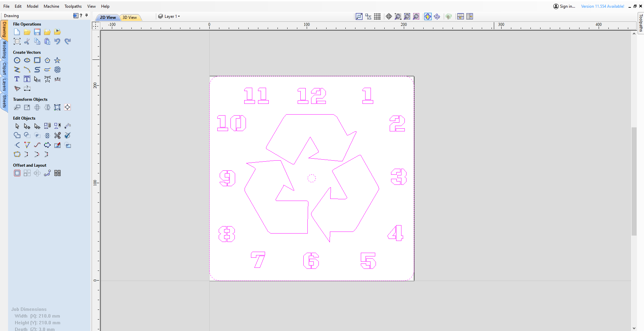
Task: Open the Vector Texture tool
Action: click(57, 70)
